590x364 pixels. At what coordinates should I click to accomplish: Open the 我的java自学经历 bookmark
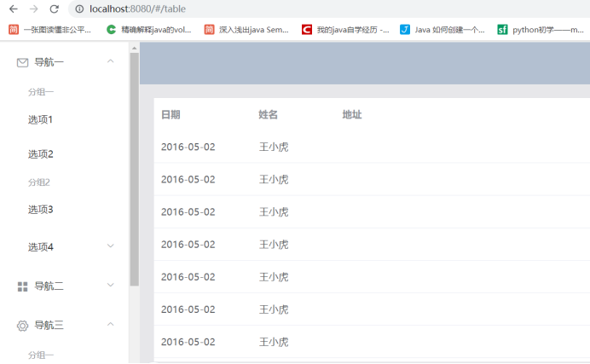click(x=345, y=30)
